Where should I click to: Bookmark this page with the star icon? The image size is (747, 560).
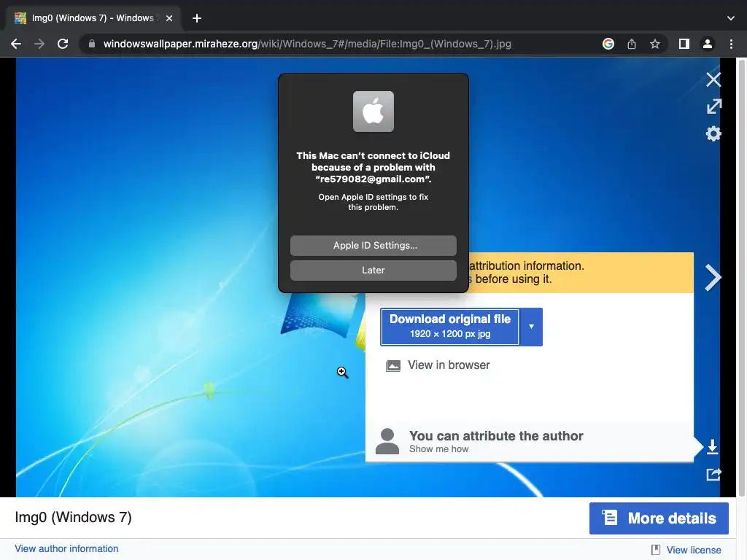(655, 44)
